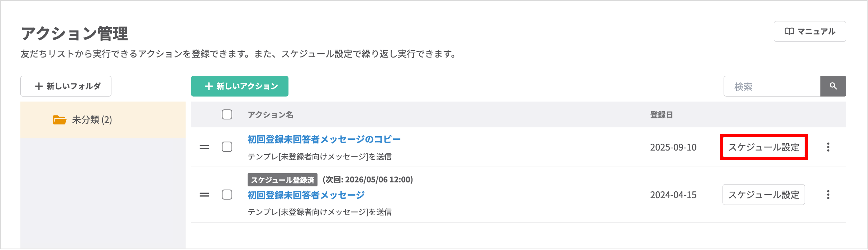This screenshot has width=868, height=250.
Task: Open three-dot menu for 2024-04-15 action
Action: tap(828, 195)
